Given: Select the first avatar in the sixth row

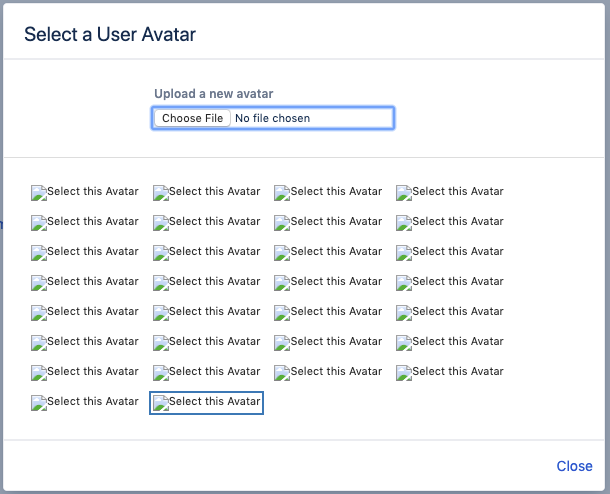Looking at the screenshot, I should 85,343.
